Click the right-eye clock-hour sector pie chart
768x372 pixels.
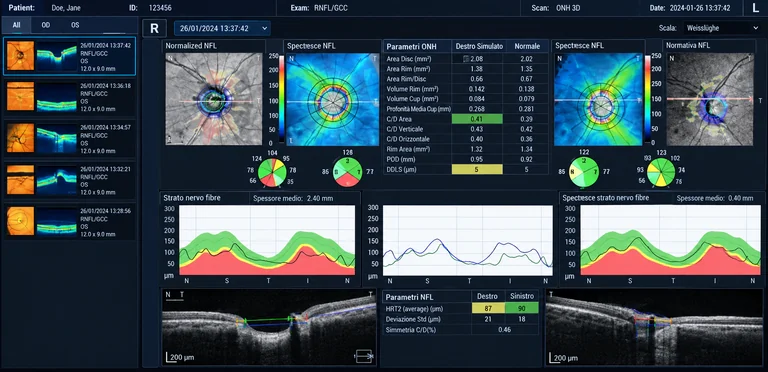click(x=272, y=173)
